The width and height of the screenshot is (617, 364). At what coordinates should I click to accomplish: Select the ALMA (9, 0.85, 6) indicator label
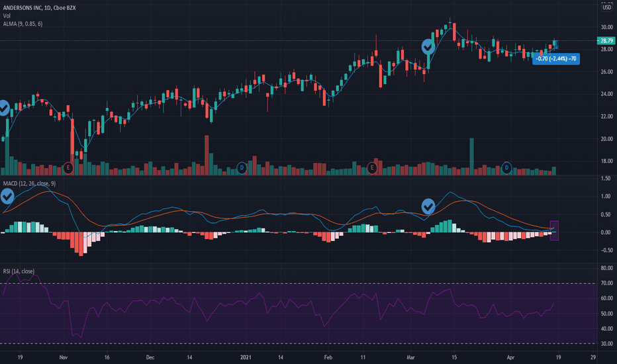(23, 24)
